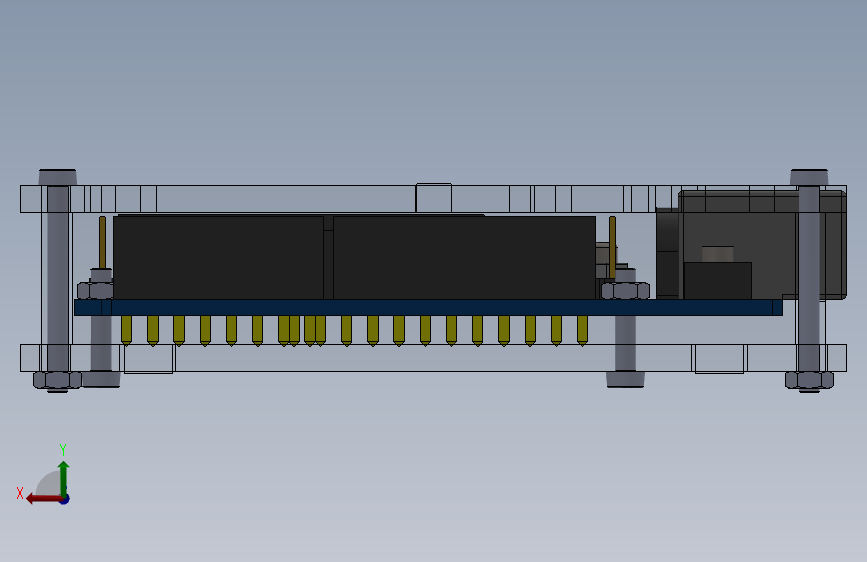The height and width of the screenshot is (562, 867).
Task: Click the red X axis arrow of triad
Action: pos(44,499)
